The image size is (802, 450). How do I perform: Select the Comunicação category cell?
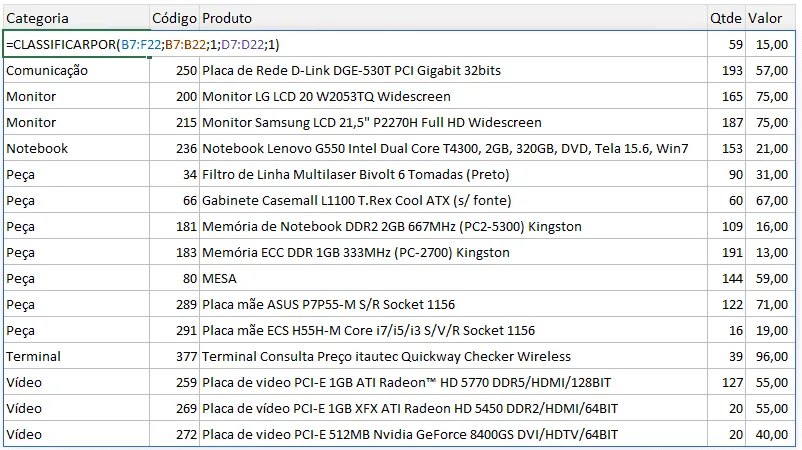[77, 71]
